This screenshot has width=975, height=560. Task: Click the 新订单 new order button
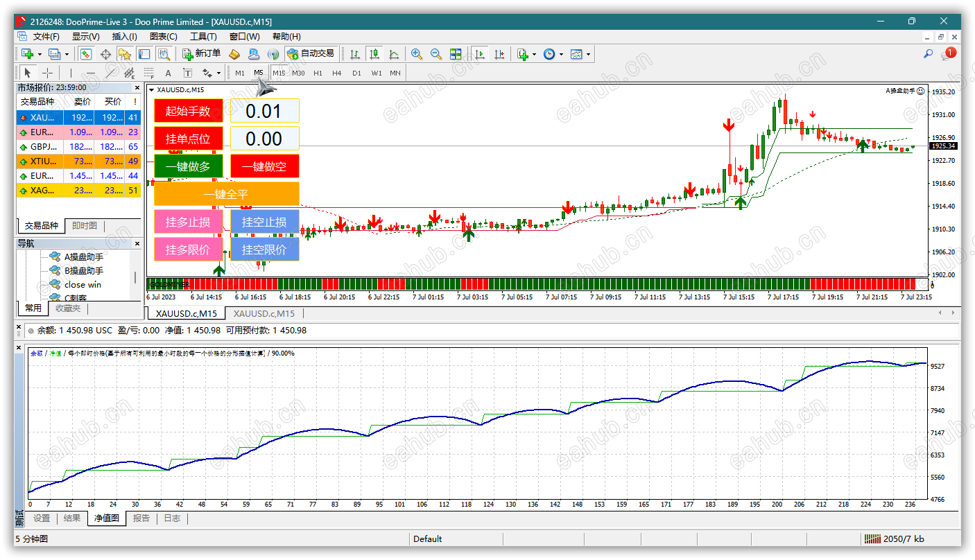click(x=201, y=53)
